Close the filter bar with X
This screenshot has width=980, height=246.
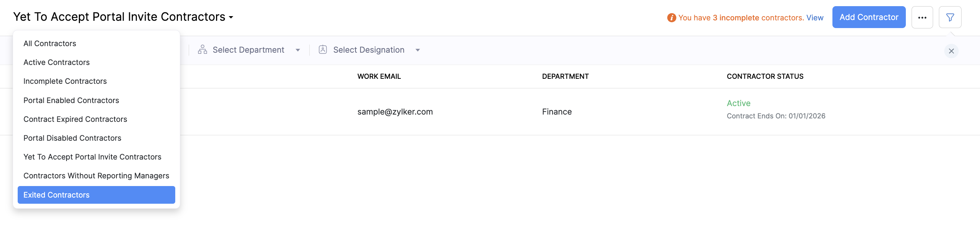tap(951, 51)
